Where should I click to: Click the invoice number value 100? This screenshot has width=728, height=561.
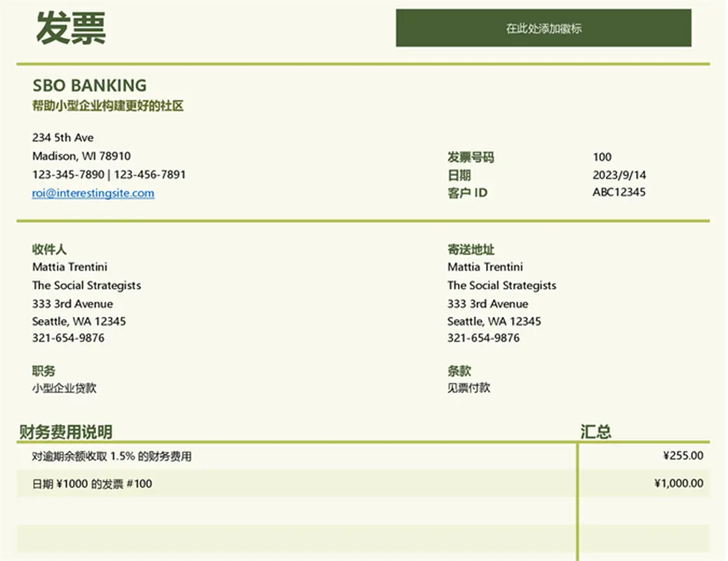click(602, 157)
